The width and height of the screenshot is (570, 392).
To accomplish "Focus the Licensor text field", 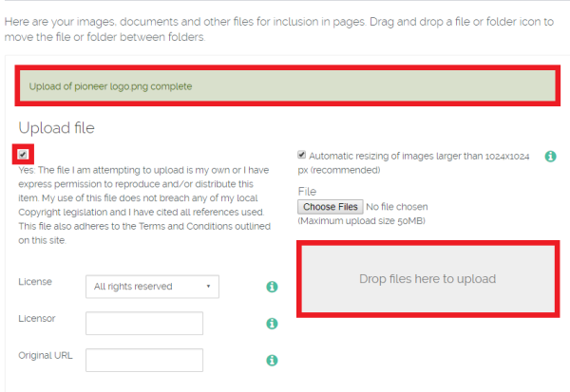I will [x=144, y=324].
